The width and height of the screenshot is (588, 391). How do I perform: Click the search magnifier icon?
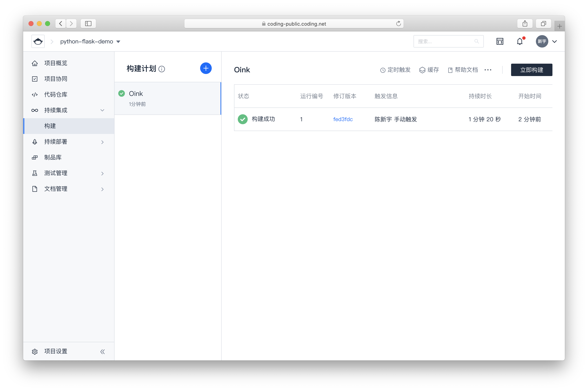click(x=477, y=41)
